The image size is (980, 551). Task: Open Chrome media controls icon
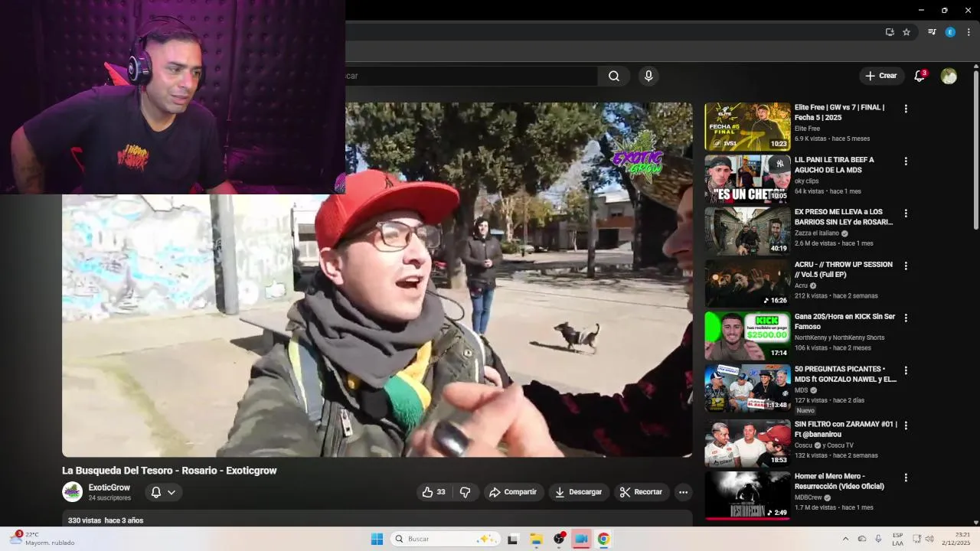pyautogui.click(x=932, y=32)
